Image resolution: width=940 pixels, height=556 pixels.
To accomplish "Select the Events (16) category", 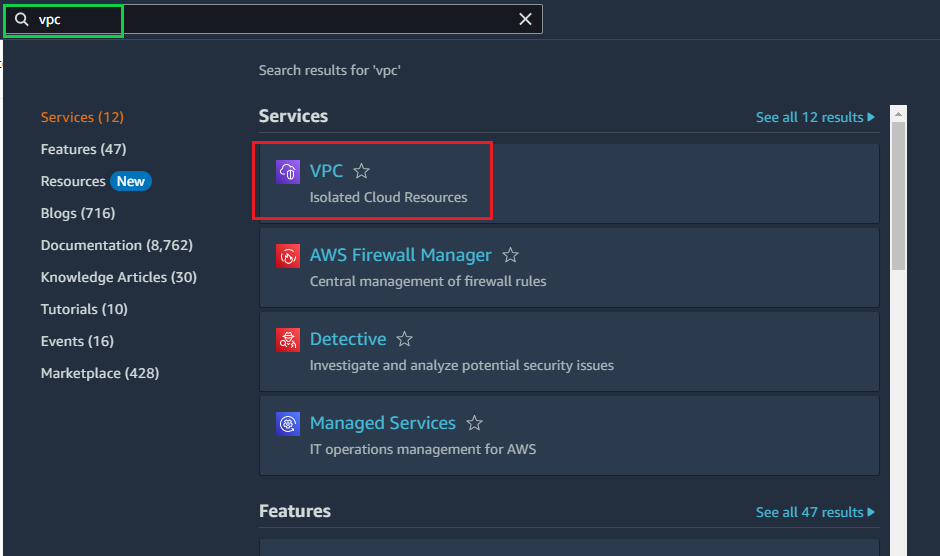I will [x=77, y=341].
